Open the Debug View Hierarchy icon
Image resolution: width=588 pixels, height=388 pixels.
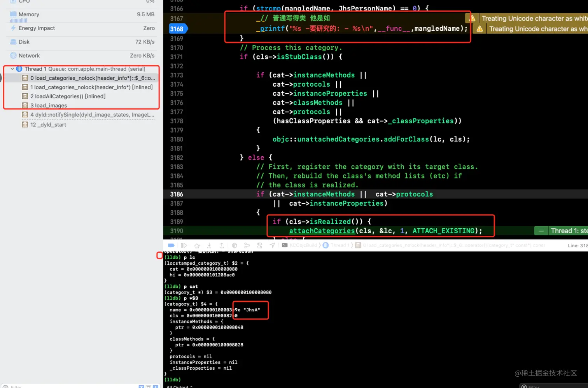click(234, 245)
